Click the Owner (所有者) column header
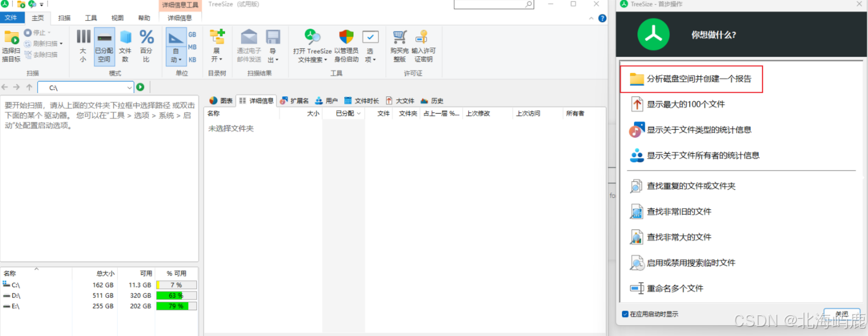Image resolution: width=868 pixels, height=336 pixels. [583, 114]
